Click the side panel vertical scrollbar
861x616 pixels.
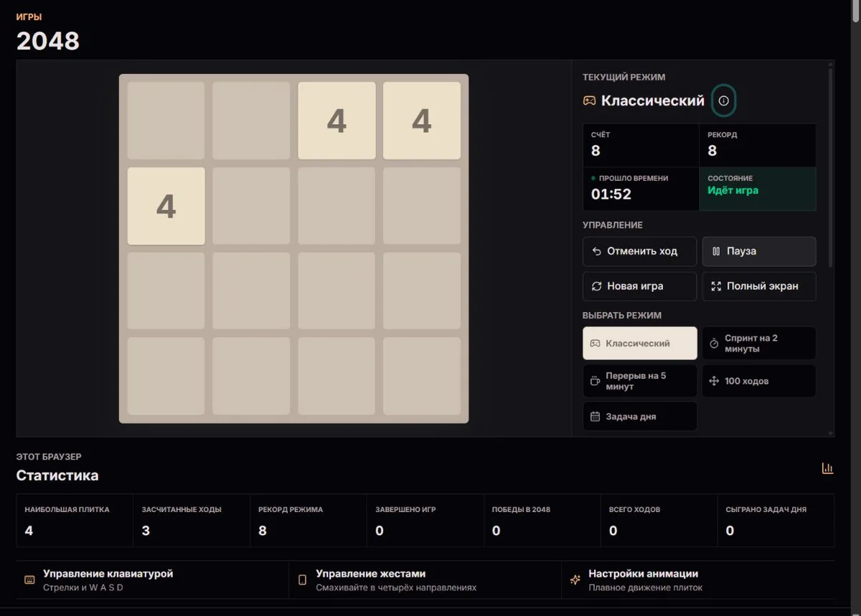coord(831,166)
